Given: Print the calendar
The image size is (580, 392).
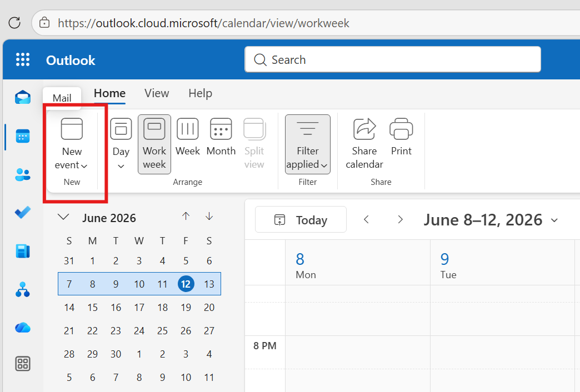Looking at the screenshot, I should coord(401,137).
